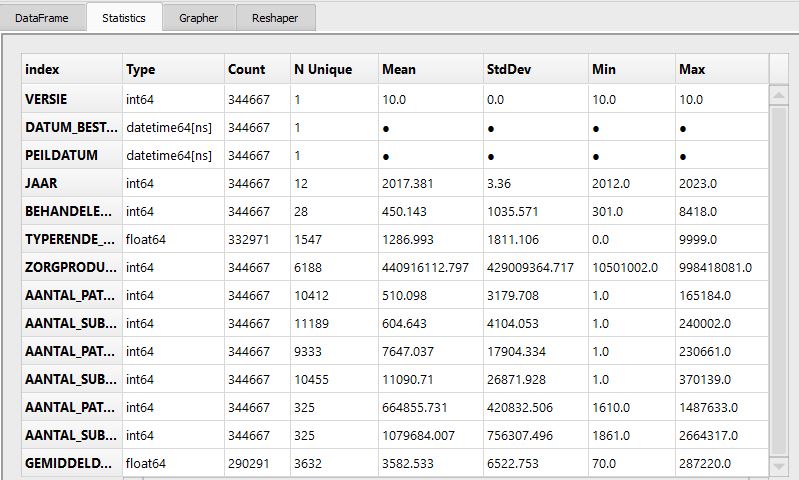The image size is (799, 480).
Task: Click max value 2023.0
Action: 698,183
